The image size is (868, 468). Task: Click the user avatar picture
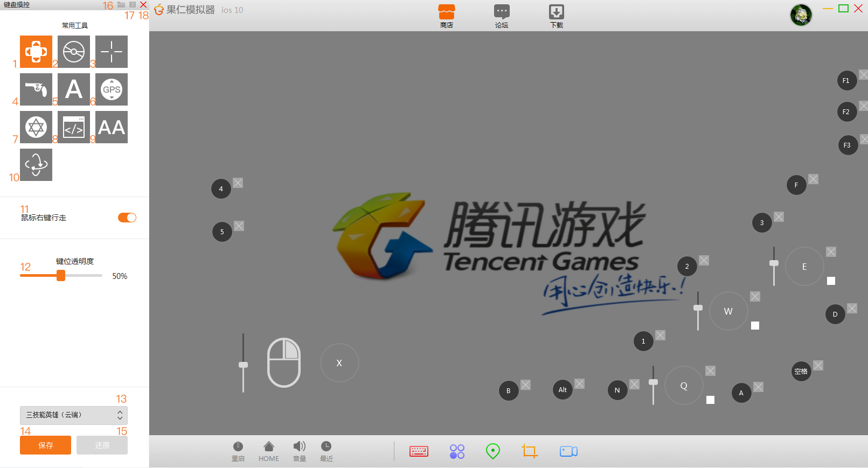(801, 15)
